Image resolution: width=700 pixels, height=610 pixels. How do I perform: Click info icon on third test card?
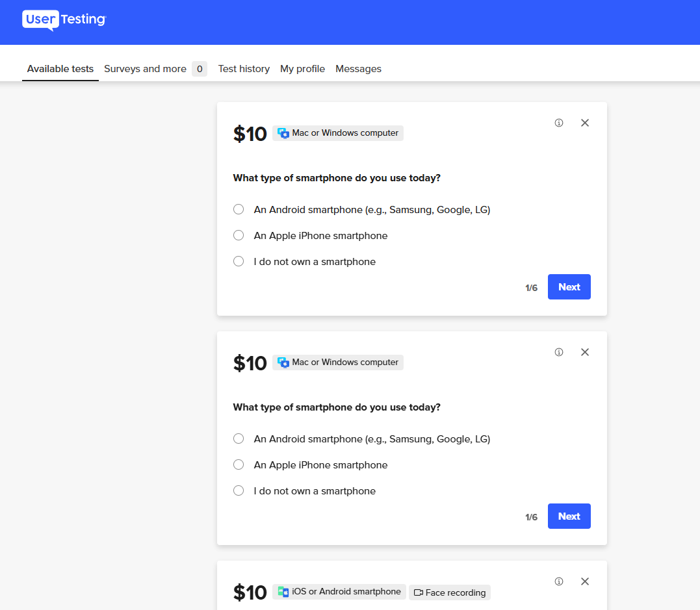pos(559,581)
